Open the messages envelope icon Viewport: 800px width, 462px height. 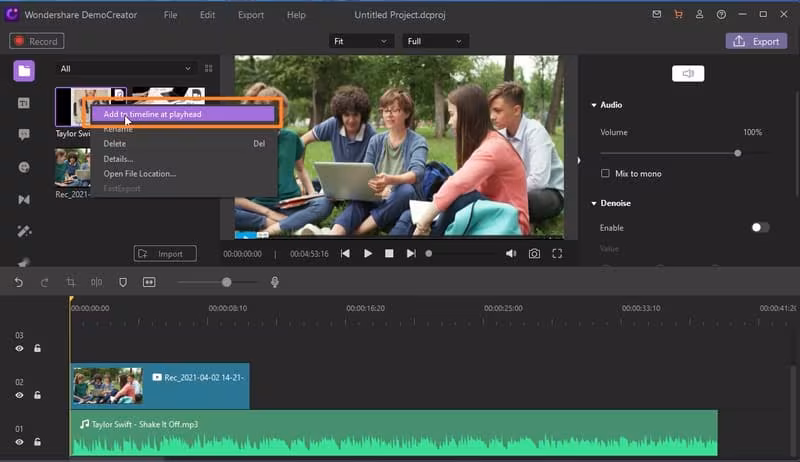pos(657,14)
